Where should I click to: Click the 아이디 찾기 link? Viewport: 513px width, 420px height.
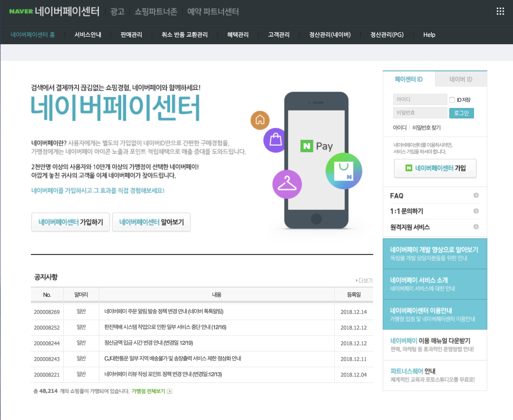coord(400,127)
